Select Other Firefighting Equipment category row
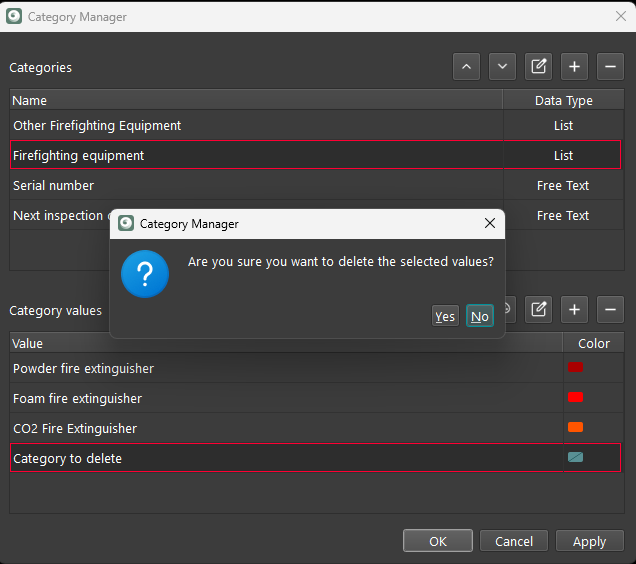Viewport: 636px width, 564px height. [97, 126]
